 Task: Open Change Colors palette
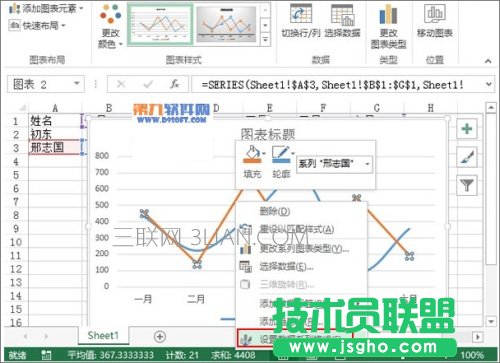tap(110, 27)
